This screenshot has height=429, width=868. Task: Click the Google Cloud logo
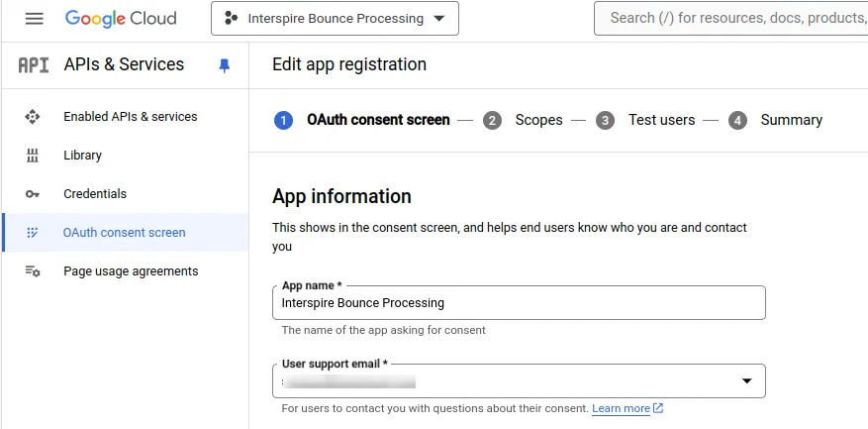pyautogui.click(x=121, y=18)
